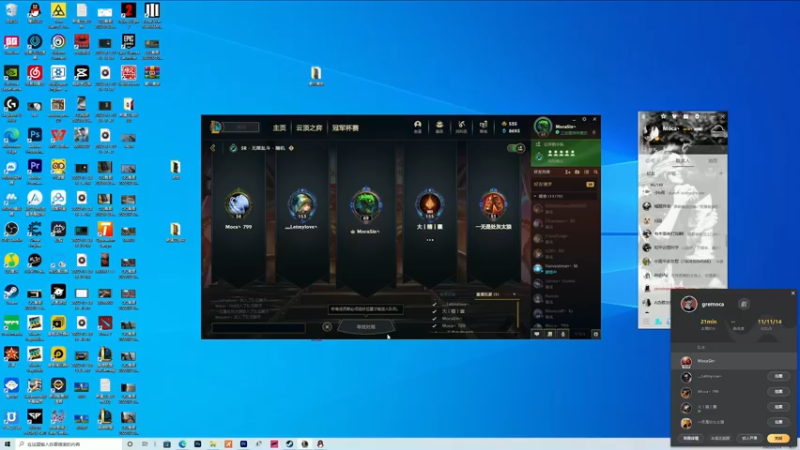The width and height of the screenshot is (800, 450).
Task: Click the folder icon in friends list header
Action: click(x=577, y=172)
